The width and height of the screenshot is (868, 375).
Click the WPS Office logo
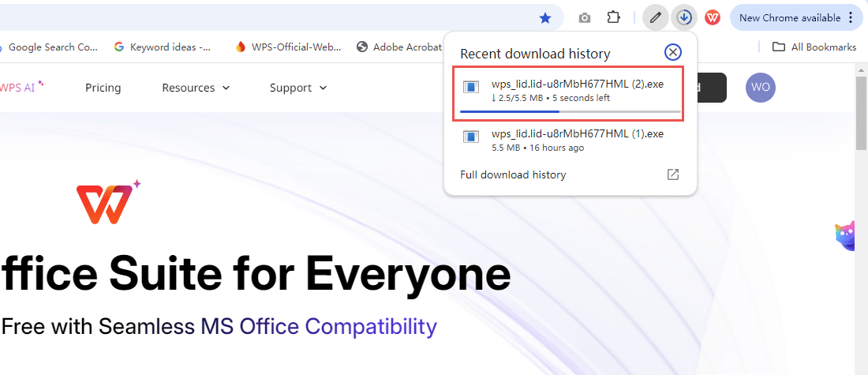tap(109, 201)
